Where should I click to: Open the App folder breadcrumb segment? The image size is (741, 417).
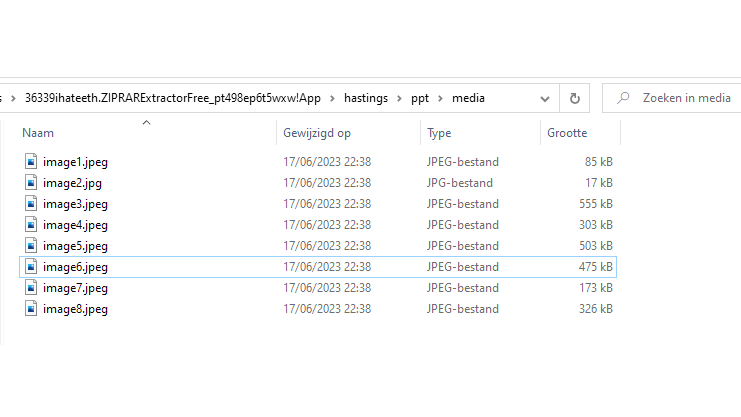click(x=310, y=98)
